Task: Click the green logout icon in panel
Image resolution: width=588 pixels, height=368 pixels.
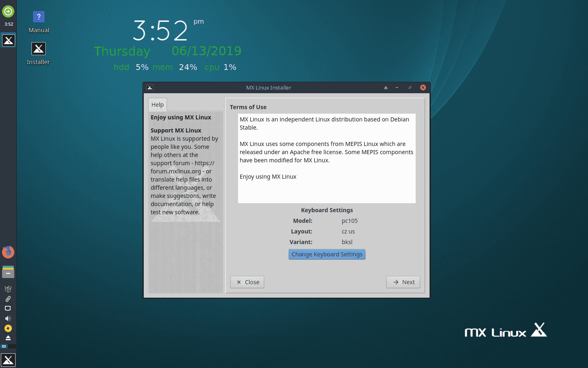Action: [8, 11]
